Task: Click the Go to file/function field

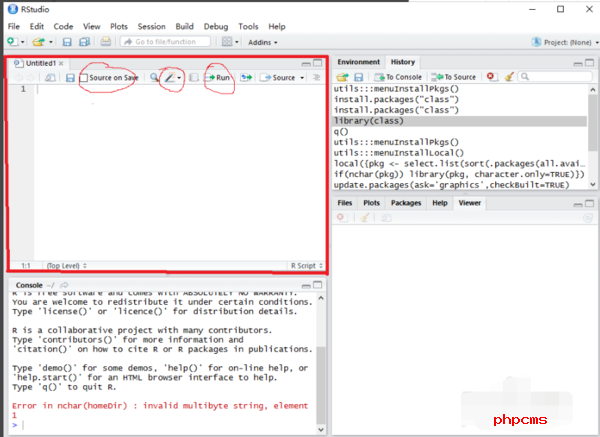Action: point(165,42)
